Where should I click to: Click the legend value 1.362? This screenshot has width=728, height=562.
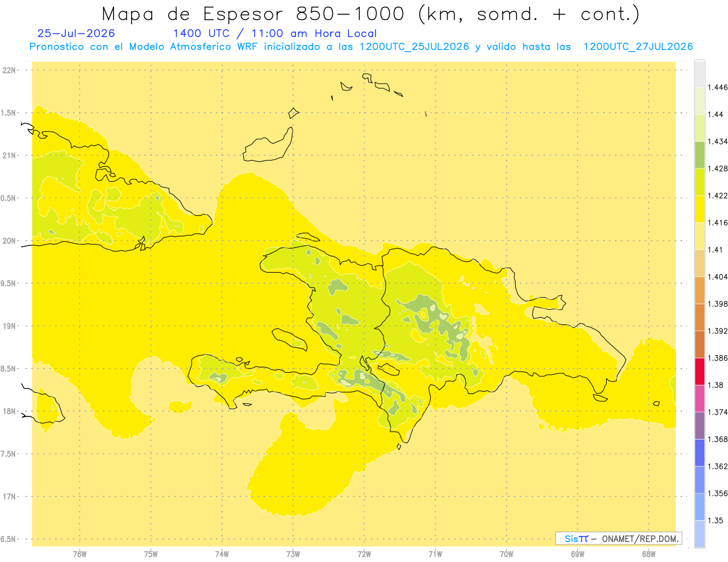tap(718, 466)
